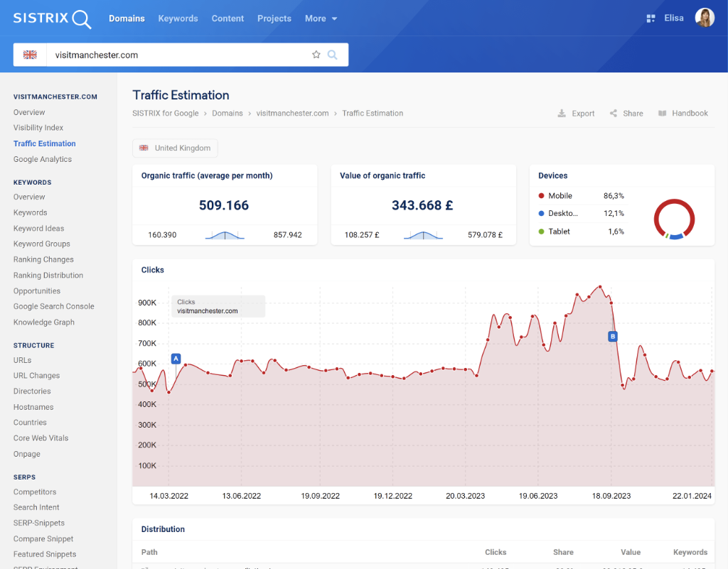The image size is (728, 569).
Task: Open Countries in sidebar
Action: click(30, 422)
